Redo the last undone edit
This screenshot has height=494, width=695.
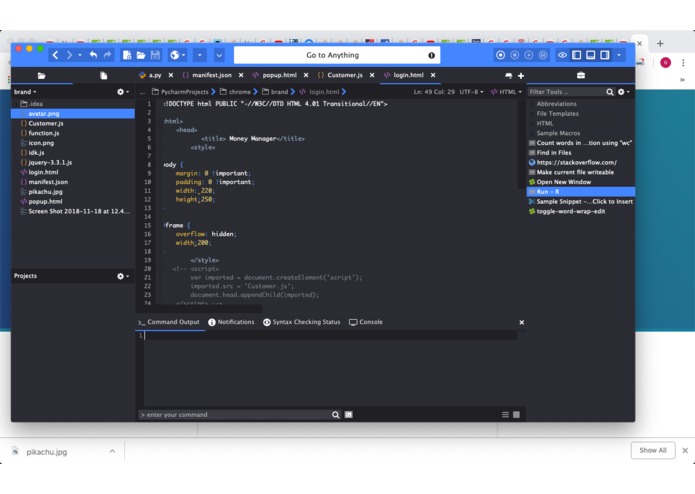coord(107,55)
